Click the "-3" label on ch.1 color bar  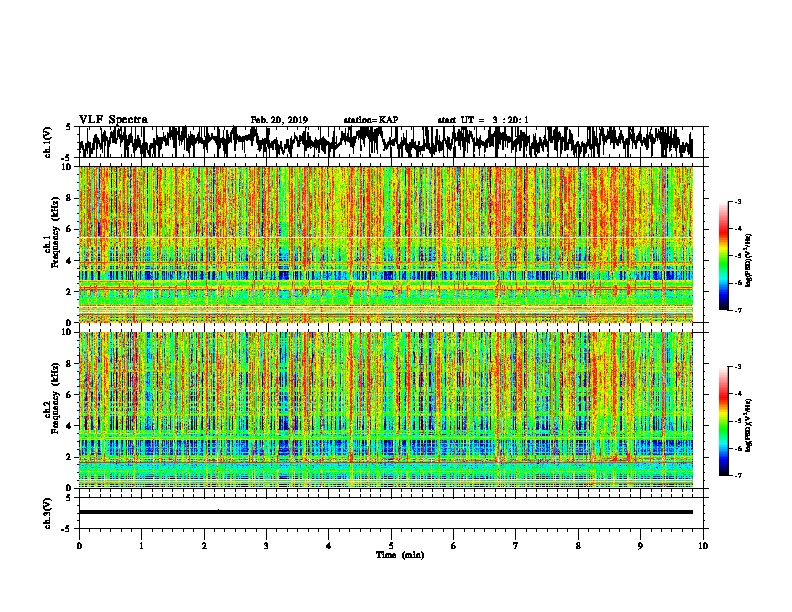click(x=737, y=202)
